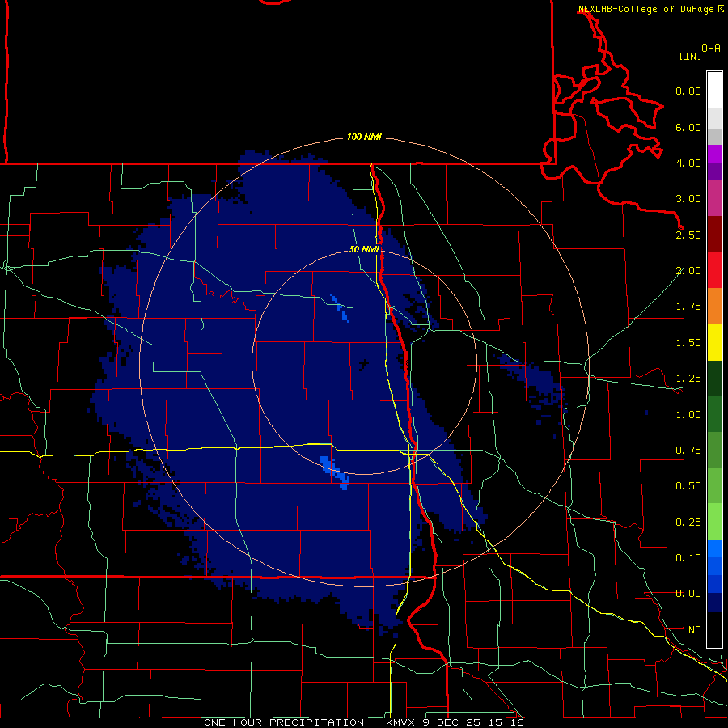Click the 1.75 legend value

[688, 307]
